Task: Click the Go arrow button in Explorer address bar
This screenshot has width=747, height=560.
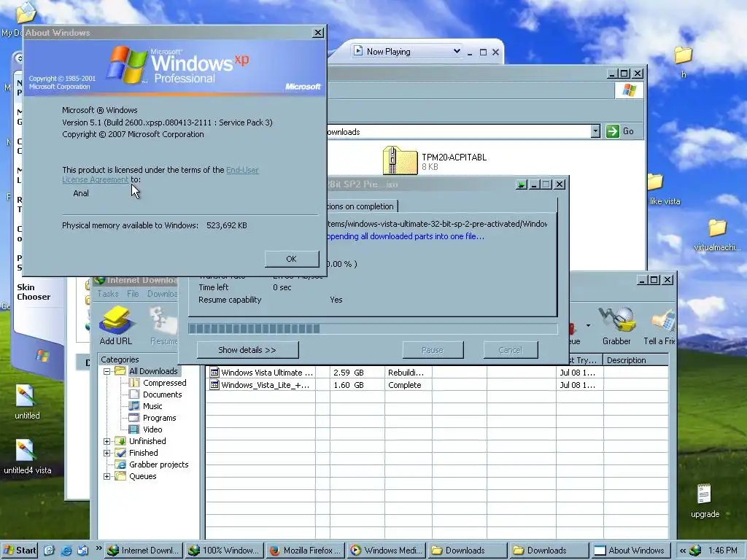Action: click(x=612, y=131)
